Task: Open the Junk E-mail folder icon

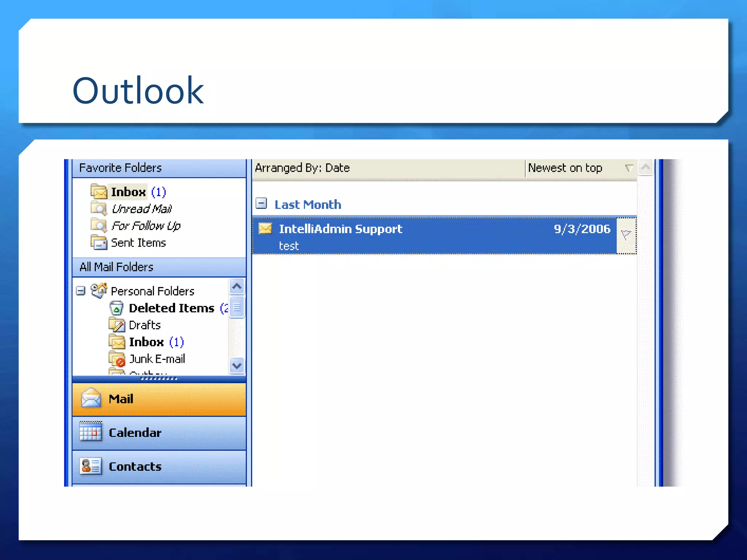Action: pyautogui.click(x=117, y=359)
